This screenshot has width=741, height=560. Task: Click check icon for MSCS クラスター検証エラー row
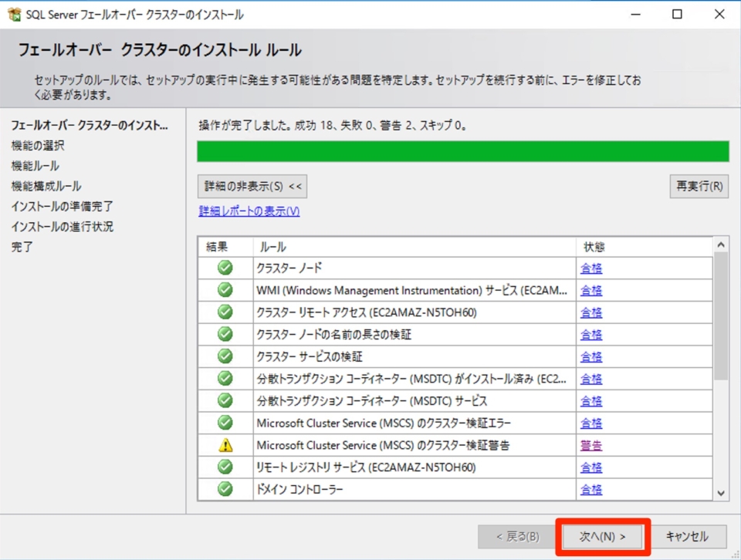(225, 423)
